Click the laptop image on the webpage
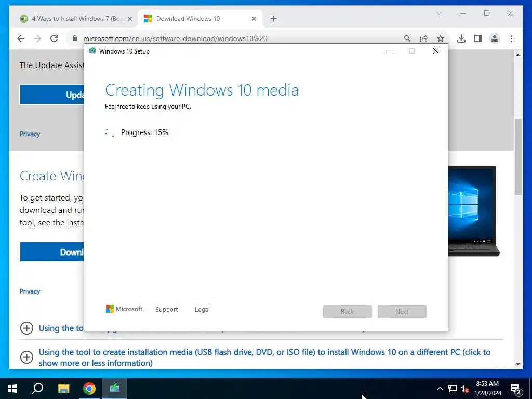 coord(474,211)
